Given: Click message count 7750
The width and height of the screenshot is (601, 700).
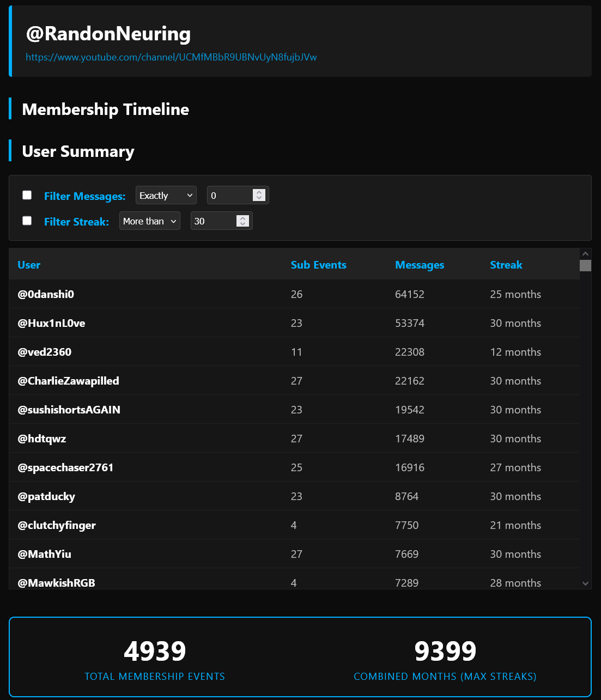Looking at the screenshot, I should click(407, 525).
